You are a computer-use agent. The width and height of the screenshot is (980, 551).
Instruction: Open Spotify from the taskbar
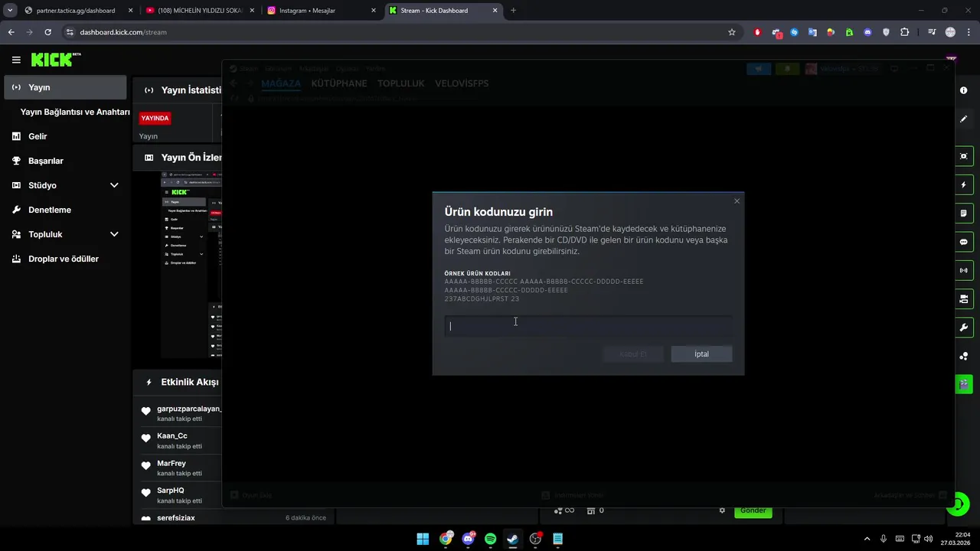[491, 539]
